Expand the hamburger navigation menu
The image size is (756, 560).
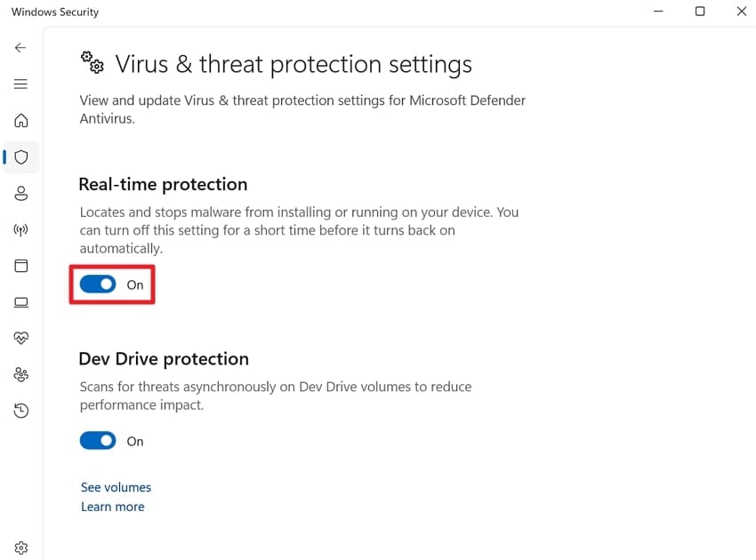[x=20, y=84]
